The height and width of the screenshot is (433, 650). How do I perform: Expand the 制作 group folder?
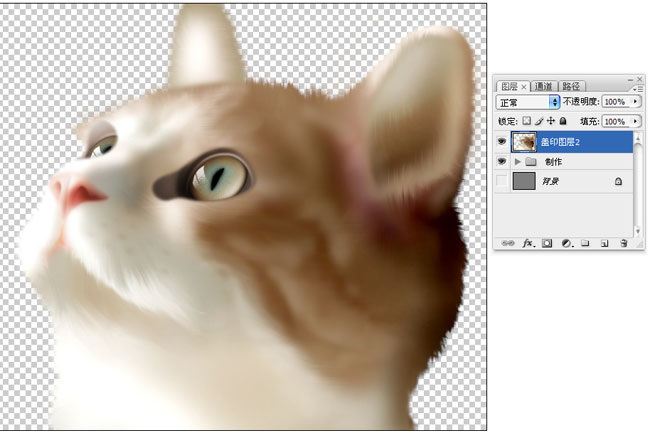517,161
